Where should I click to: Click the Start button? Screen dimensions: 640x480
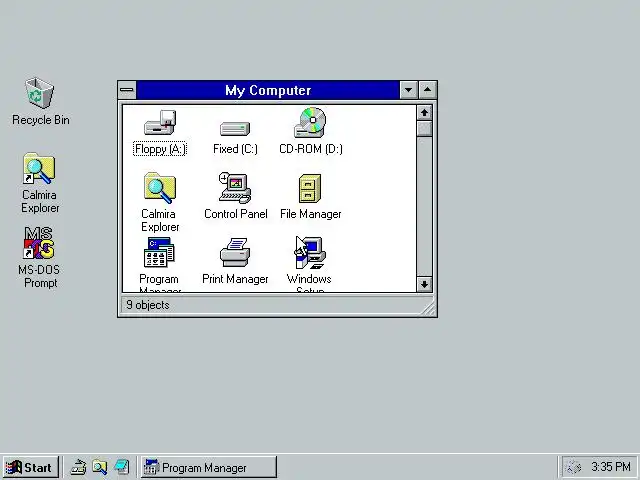(31, 467)
